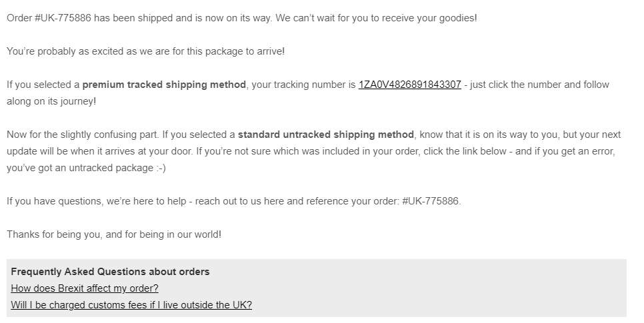Screen dimensions: 644x323
Task: Open the customs fees outside UK link
Action: pyautogui.click(x=131, y=305)
